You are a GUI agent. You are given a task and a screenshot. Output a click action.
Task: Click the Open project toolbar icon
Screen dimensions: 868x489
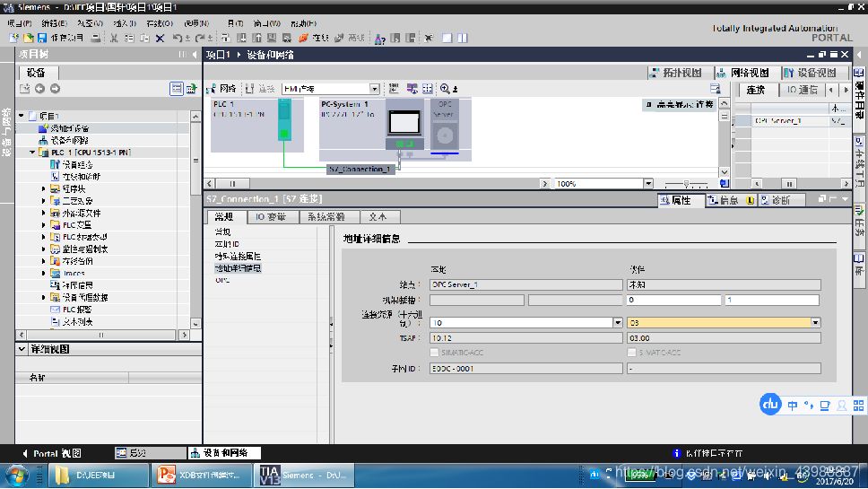[x=28, y=39]
